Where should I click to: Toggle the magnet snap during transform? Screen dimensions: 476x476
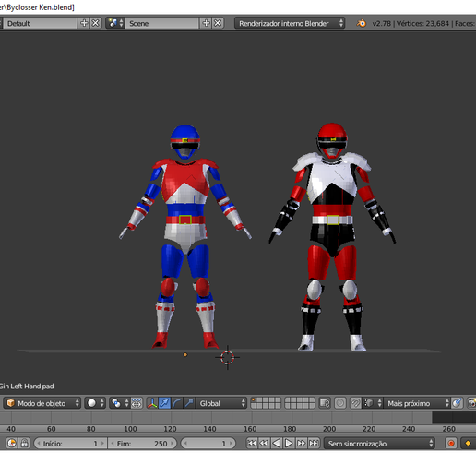click(355, 403)
